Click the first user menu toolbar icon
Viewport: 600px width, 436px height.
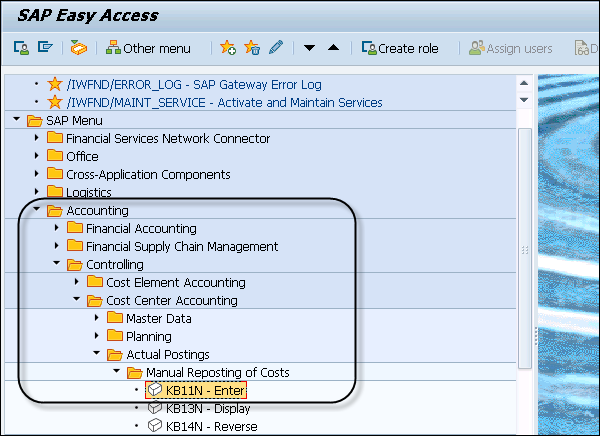20,48
